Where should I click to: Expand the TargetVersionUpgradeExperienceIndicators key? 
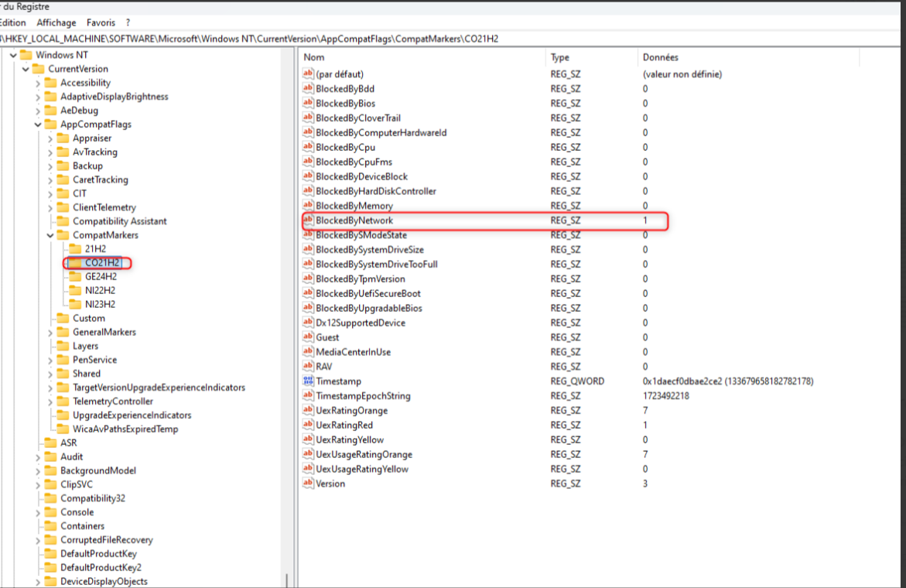pyautogui.click(x=50, y=388)
